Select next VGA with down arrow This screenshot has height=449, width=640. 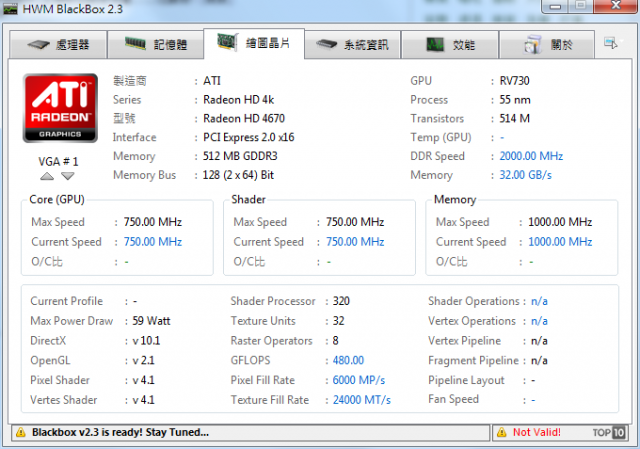68,176
